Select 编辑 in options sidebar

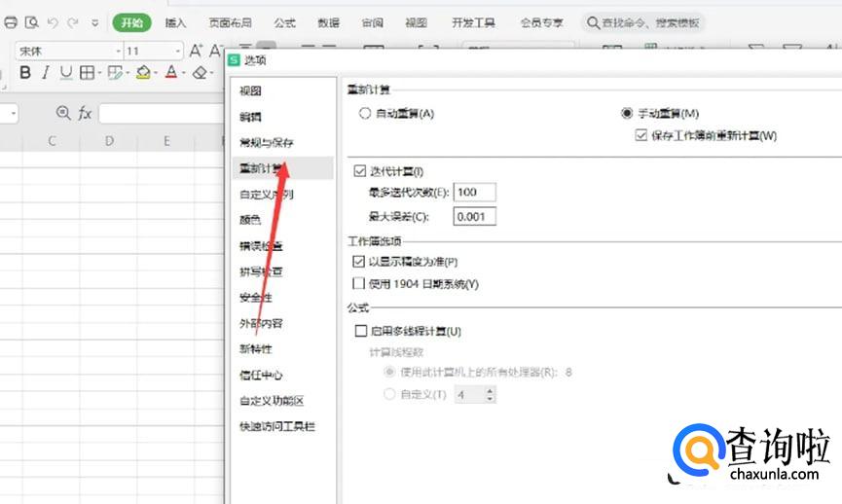[x=250, y=117]
